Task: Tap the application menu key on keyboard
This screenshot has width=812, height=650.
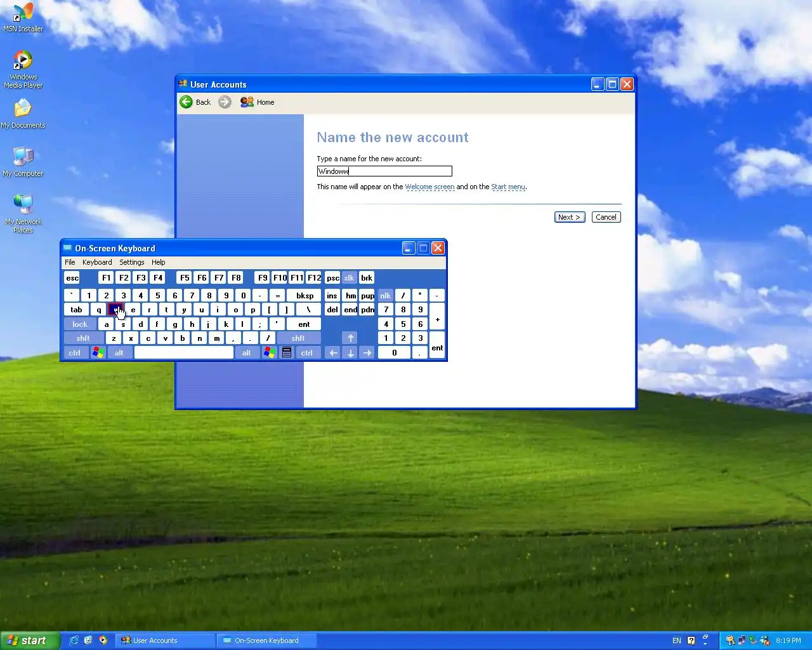Action: (x=287, y=353)
